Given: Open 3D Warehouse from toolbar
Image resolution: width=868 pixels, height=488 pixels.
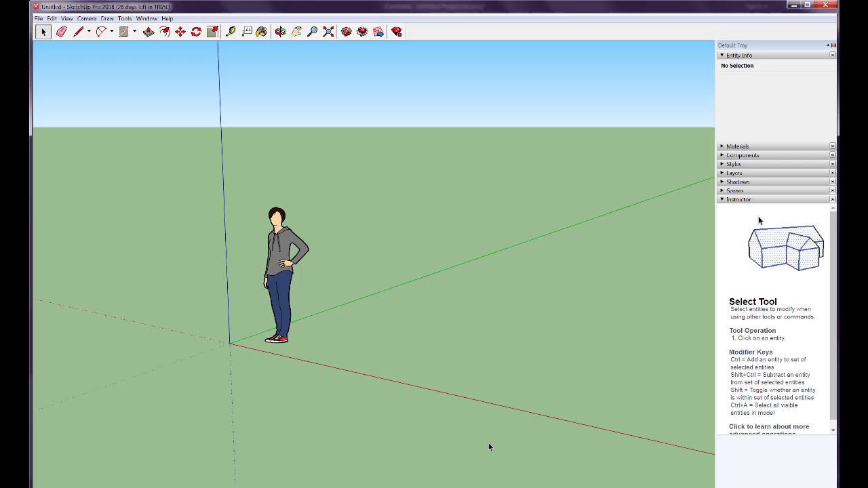Looking at the screenshot, I should point(347,32).
